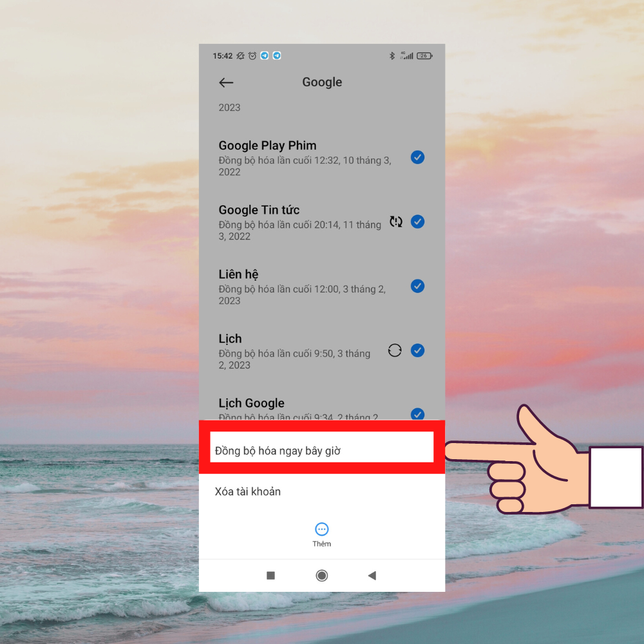Image resolution: width=644 pixels, height=644 pixels.
Task: Click the sync error icon for Google Tin tức
Action: 396,222
